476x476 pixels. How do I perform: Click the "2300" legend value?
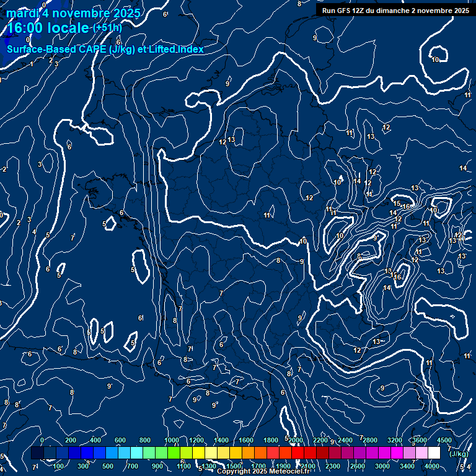[x=333, y=466]
